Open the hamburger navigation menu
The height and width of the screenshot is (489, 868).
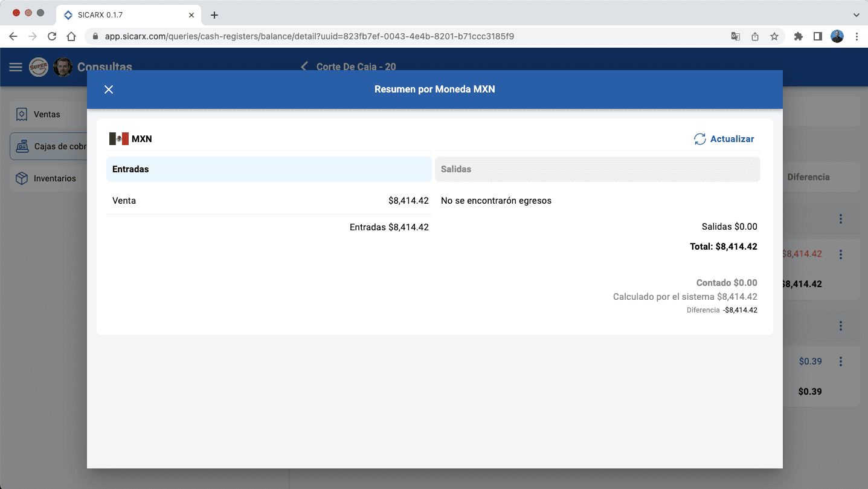pos(16,67)
